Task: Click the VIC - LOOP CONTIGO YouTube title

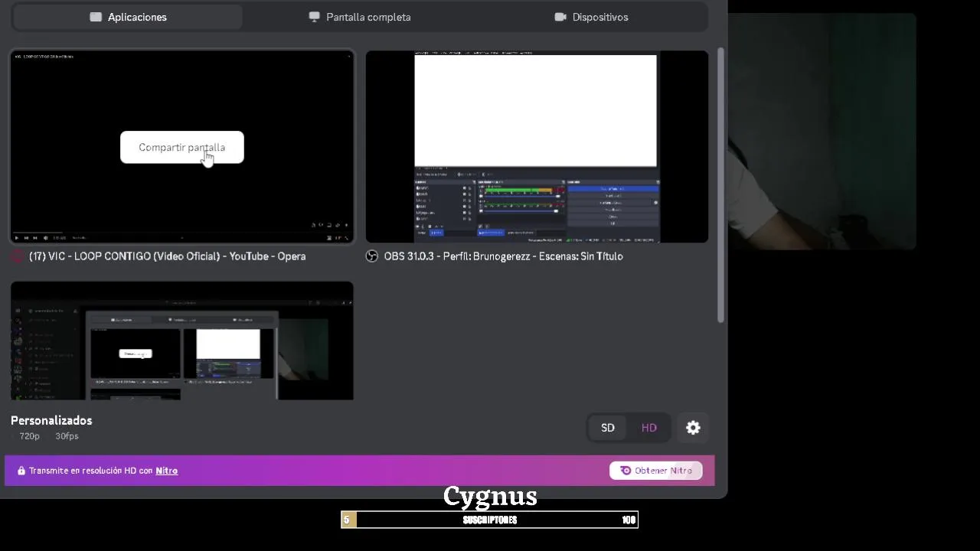Action: pyautogui.click(x=167, y=256)
